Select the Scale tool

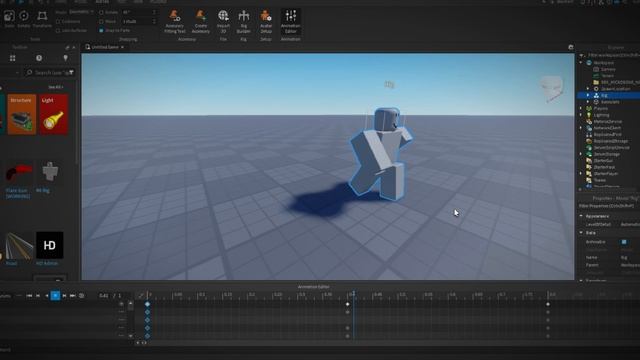tap(9, 19)
